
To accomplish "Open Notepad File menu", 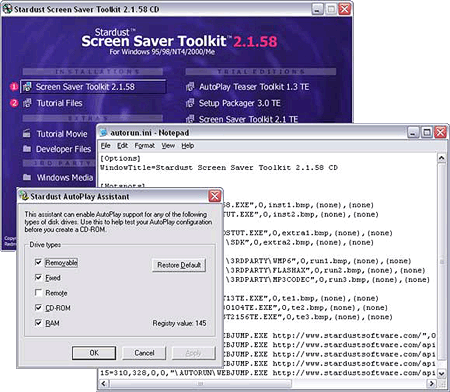I will tap(106, 146).
